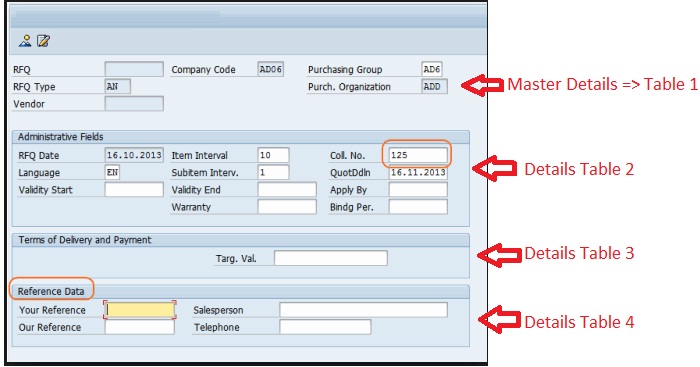Image resolution: width=700 pixels, height=367 pixels.
Task: Click the Telephone label
Action: [x=217, y=327]
